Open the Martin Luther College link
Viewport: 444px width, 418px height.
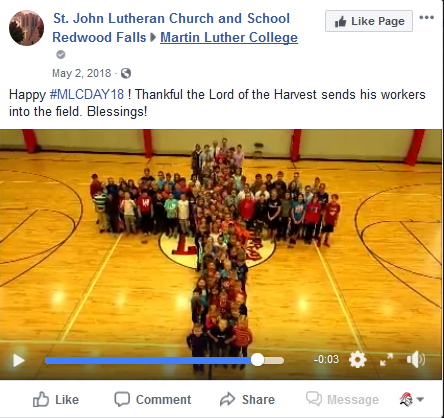[229, 37]
